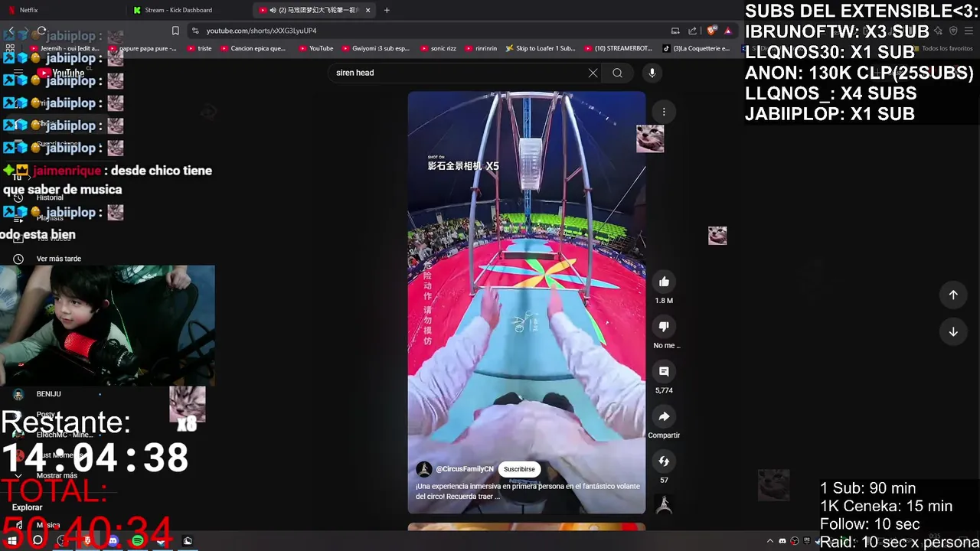The height and width of the screenshot is (551, 980).
Task: Open 'Ver más tarde' in the sidebar
Action: coord(58,259)
